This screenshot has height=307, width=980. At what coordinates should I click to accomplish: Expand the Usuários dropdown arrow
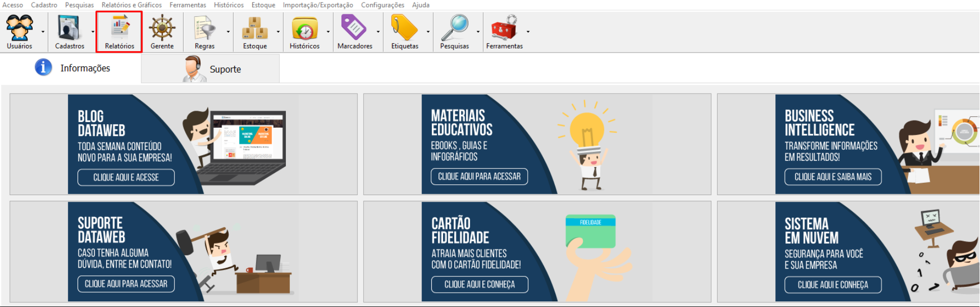pyautogui.click(x=43, y=32)
